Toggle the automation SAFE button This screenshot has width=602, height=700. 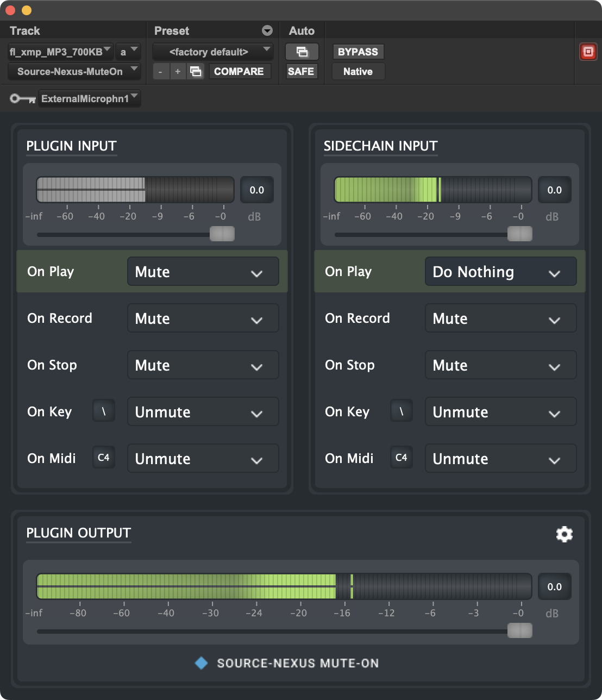pyautogui.click(x=301, y=72)
